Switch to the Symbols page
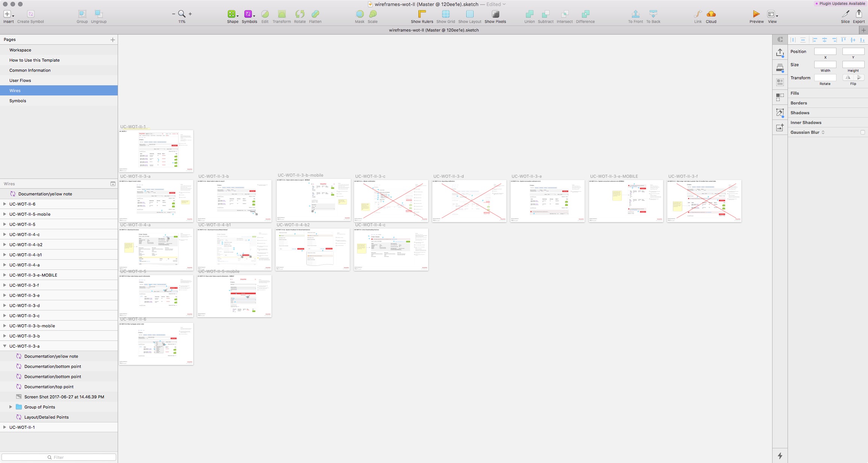This screenshot has height=463, width=868. coord(18,101)
